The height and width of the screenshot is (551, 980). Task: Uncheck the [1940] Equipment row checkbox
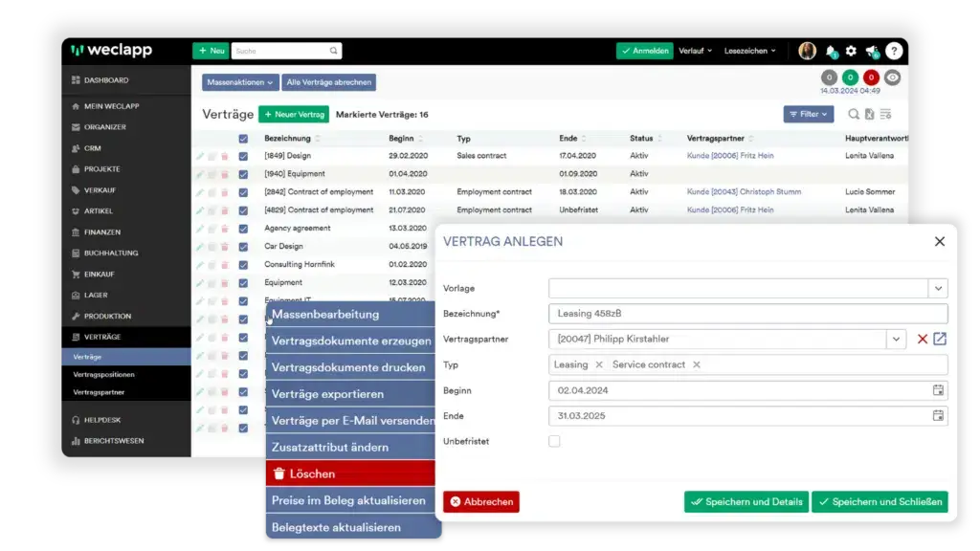[x=243, y=174]
